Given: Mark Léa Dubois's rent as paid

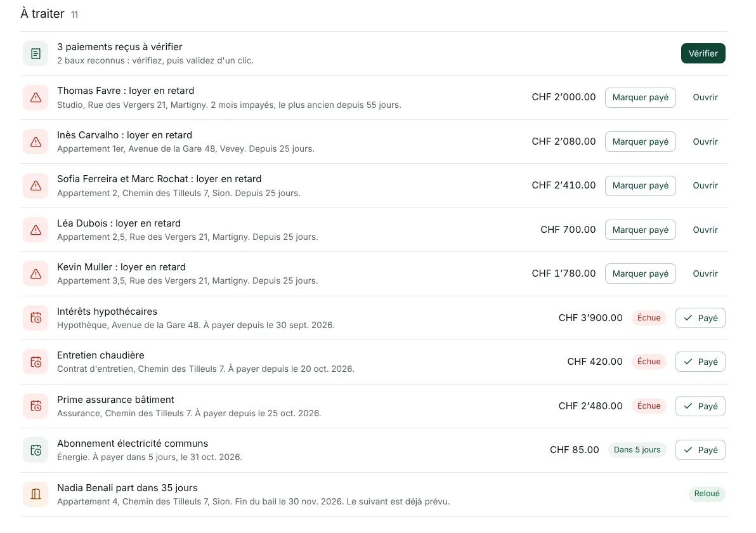Looking at the screenshot, I should tap(641, 230).
